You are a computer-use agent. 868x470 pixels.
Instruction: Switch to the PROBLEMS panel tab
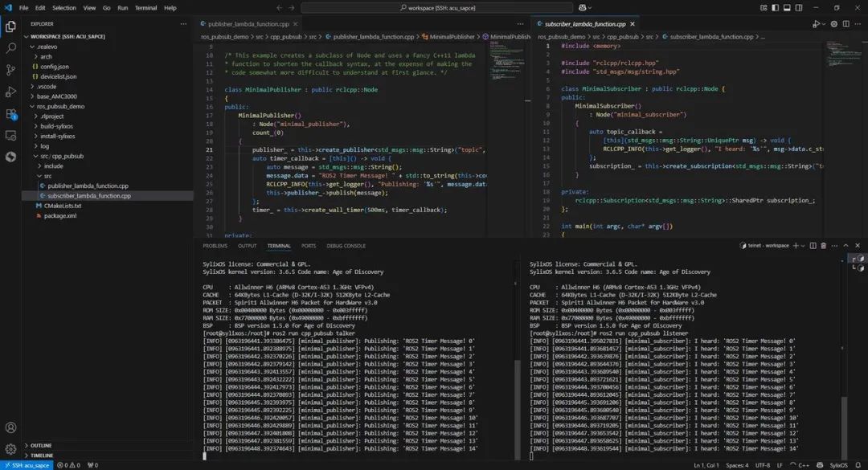[x=215, y=246]
